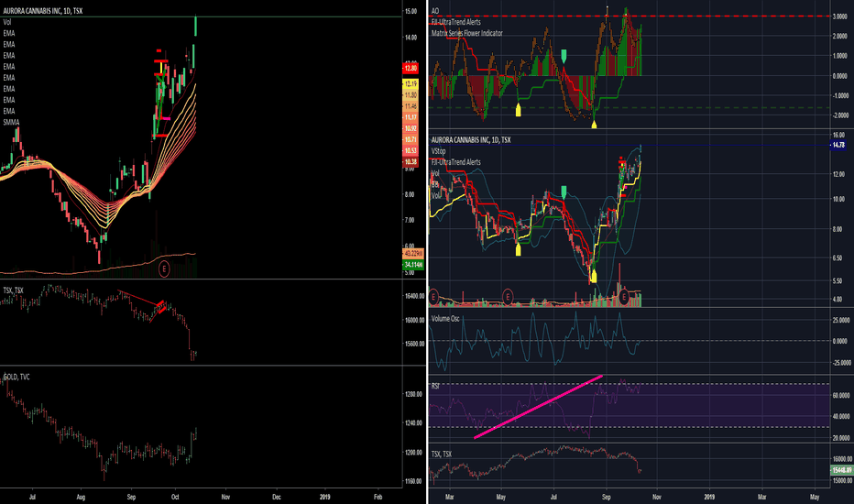Click the earnings E marker near October on the right chart
The width and height of the screenshot is (854, 504).
[624, 298]
